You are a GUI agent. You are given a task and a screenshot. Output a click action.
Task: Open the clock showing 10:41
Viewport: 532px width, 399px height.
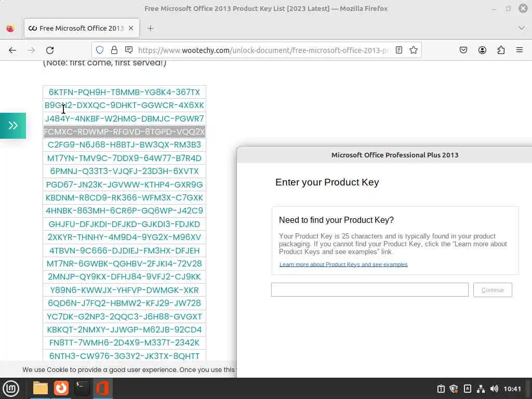coord(512,389)
